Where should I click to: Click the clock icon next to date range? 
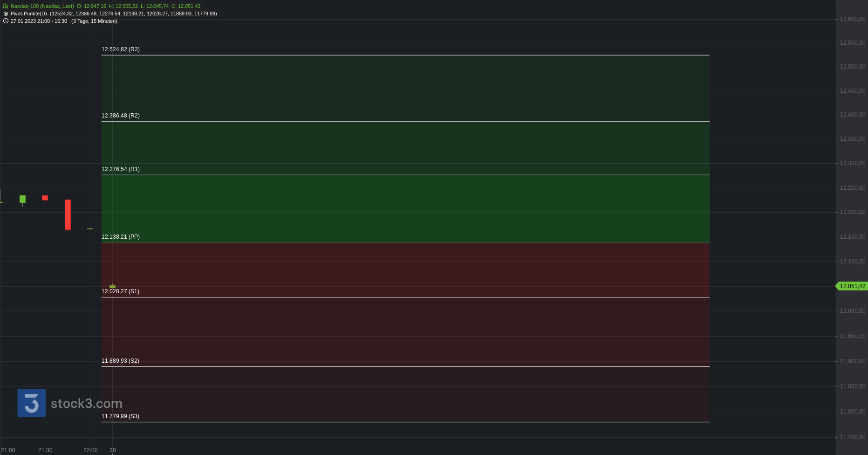6,21
